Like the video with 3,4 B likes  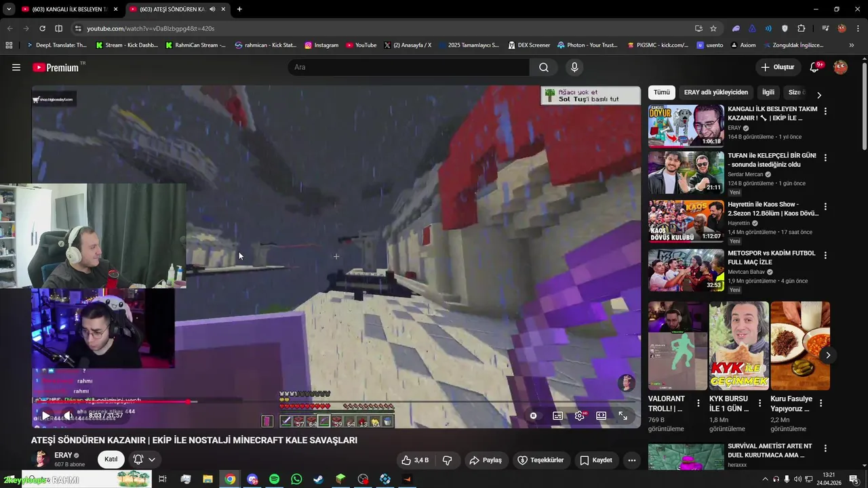(415, 460)
